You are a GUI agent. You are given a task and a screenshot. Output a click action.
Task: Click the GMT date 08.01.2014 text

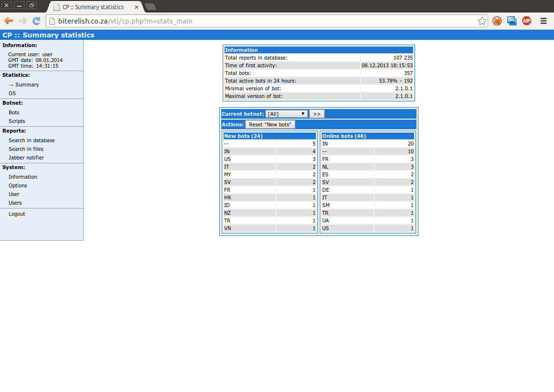pos(35,61)
